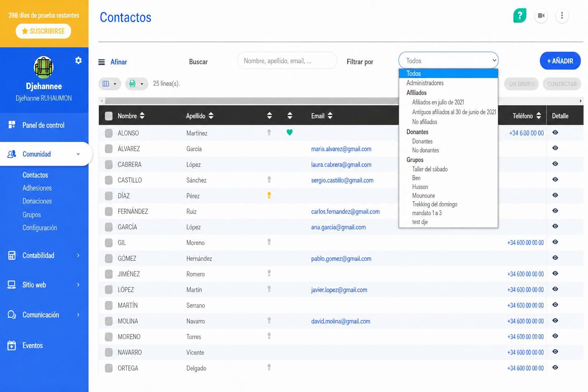View details eye icon for CABRERA
This screenshot has height=392, width=588.
coord(555,164)
